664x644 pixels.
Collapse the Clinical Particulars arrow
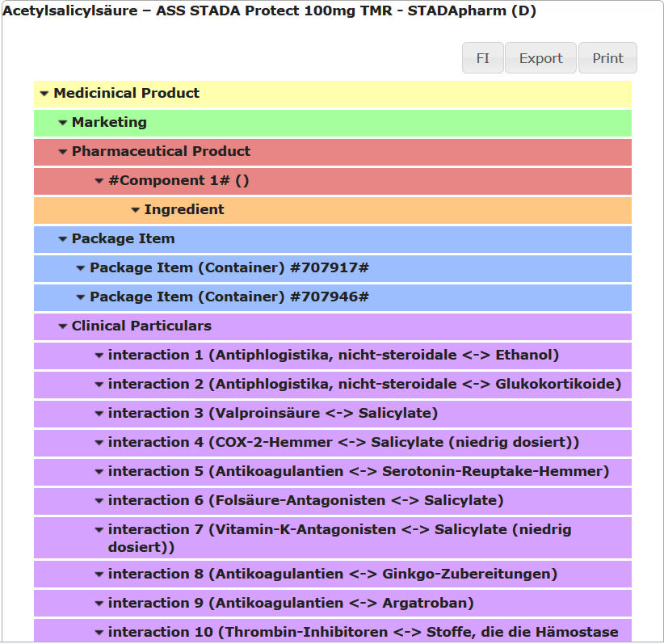[x=63, y=326]
